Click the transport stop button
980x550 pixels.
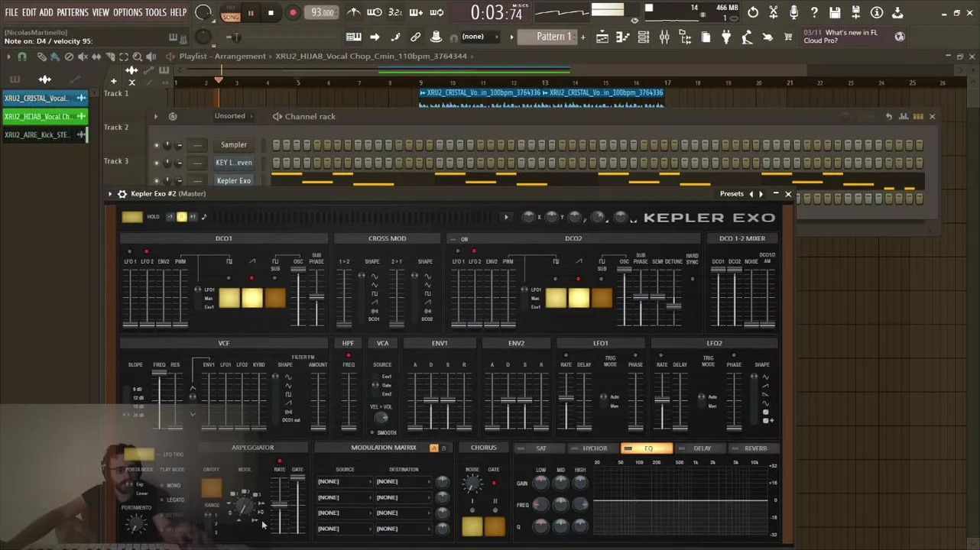pos(271,13)
